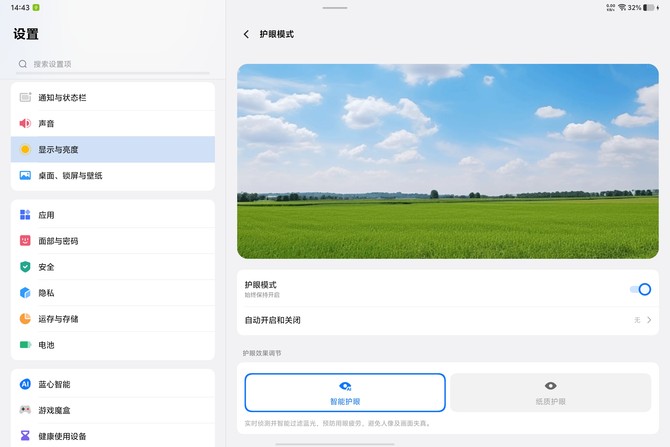Toggle the 护眼模式 switch

[641, 289]
